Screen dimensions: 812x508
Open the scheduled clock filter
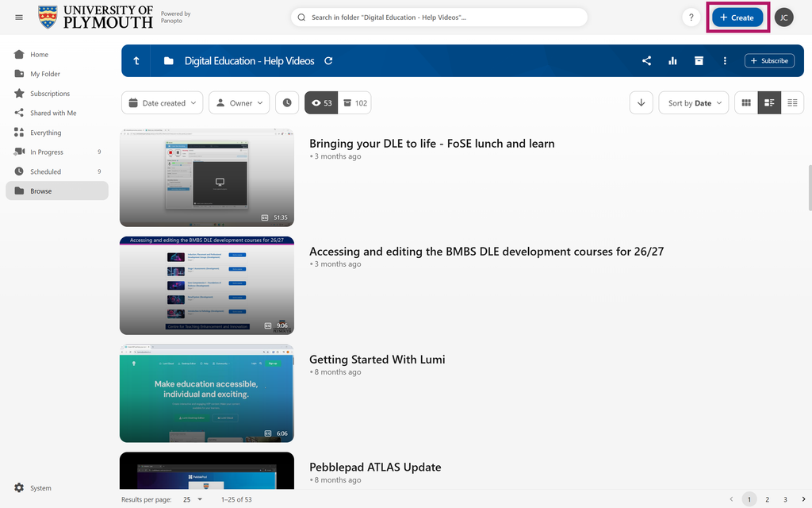click(287, 102)
